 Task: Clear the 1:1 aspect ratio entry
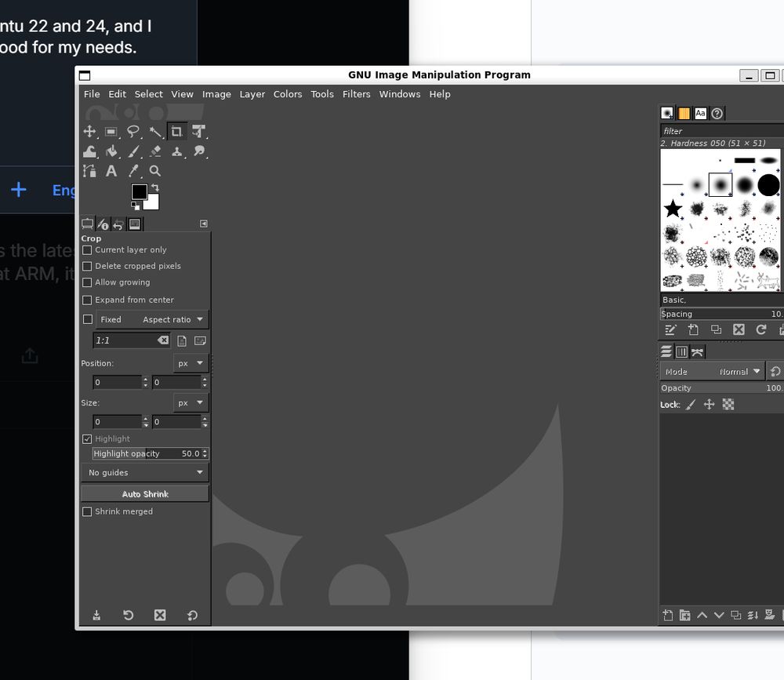[x=163, y=340]
